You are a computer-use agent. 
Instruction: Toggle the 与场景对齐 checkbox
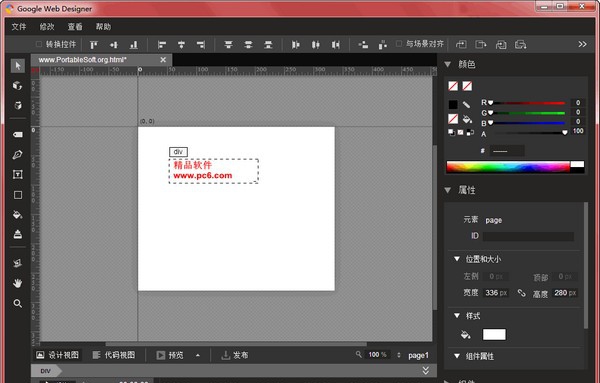click(x=399, y=44)
